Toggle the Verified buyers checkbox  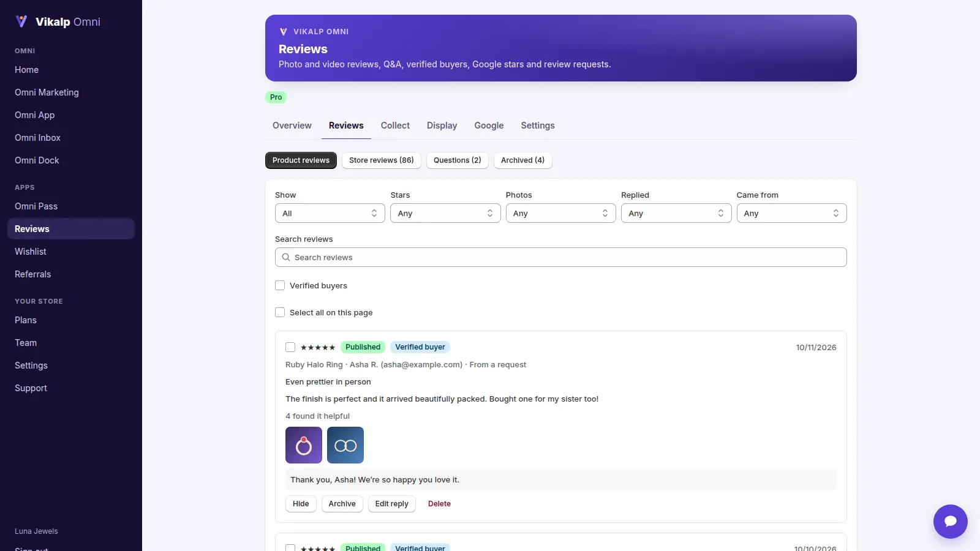[x=280, y=285]
